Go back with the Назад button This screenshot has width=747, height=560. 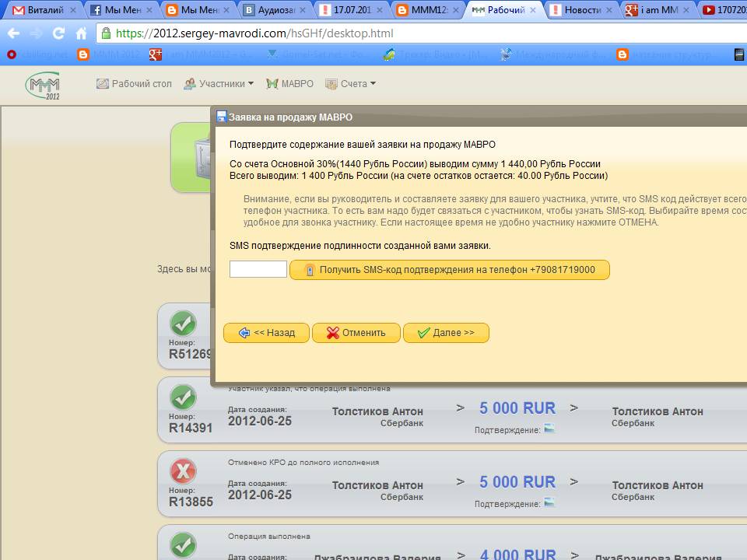(x=266, y=332)
